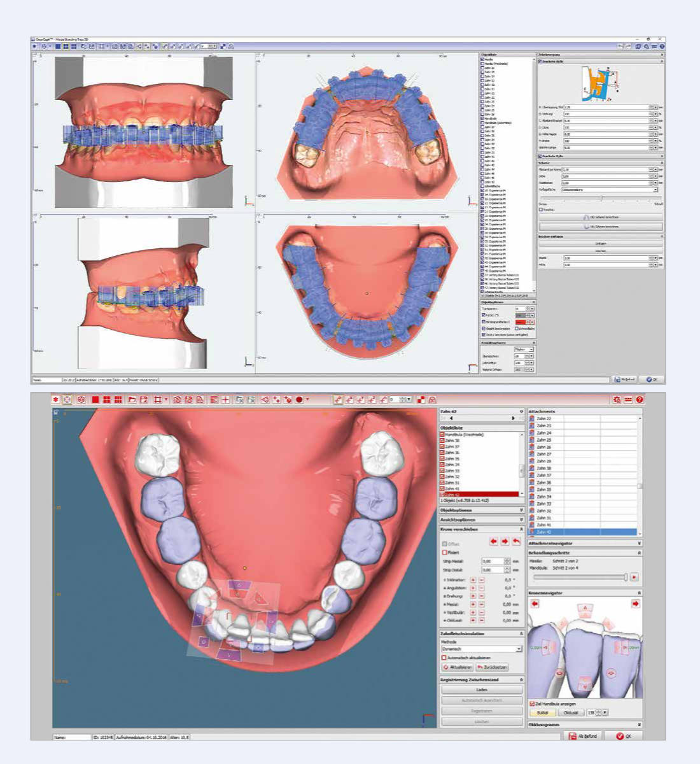Enable the Fixiert checkbox

click(x=444, y=553)
